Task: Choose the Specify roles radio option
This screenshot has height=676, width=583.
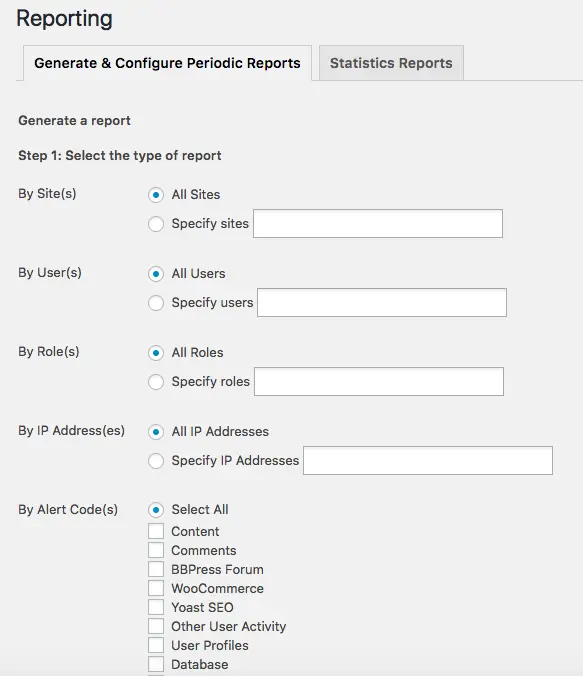Action: [x=156, y=382]
